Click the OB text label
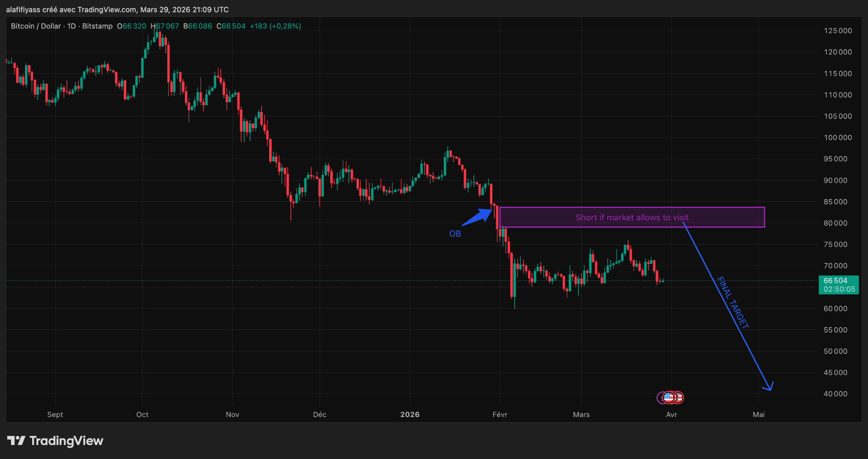Image resolution: width=868 pixels, height=459 pixels. click(455, 234)
